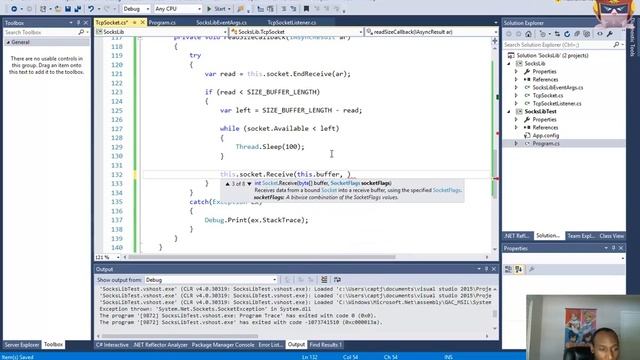Click the Find in Files toolbar icon
This screenshot has width=640, height=360.
(241, 9)
